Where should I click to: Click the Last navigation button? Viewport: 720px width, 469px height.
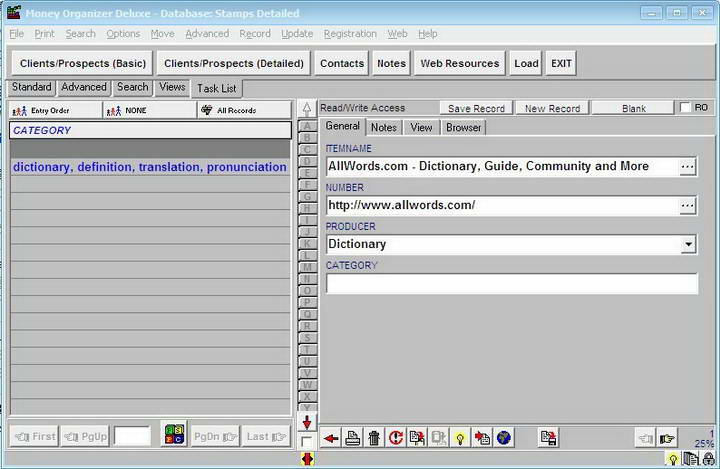[265, 436]
